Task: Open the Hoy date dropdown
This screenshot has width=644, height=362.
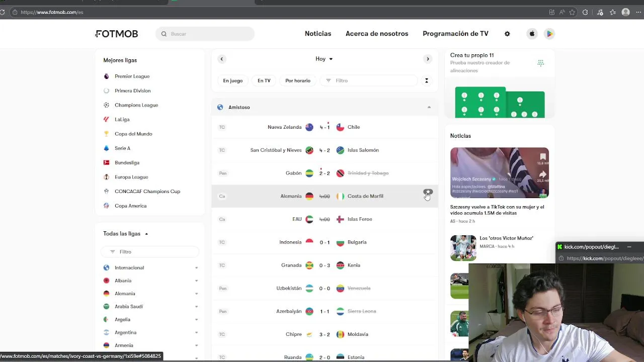Action: tap(324, 59)
